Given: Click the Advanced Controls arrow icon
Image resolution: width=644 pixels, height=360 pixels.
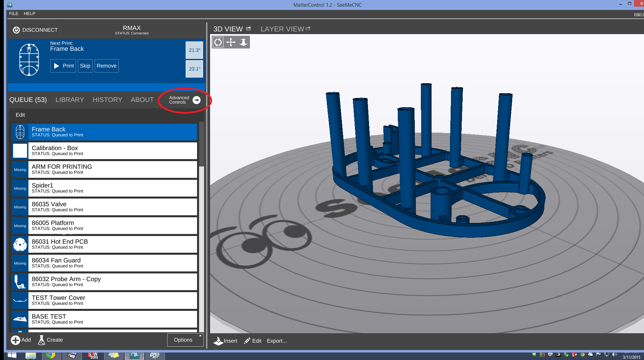Looking at the screenshot, I should coord(197,100).
